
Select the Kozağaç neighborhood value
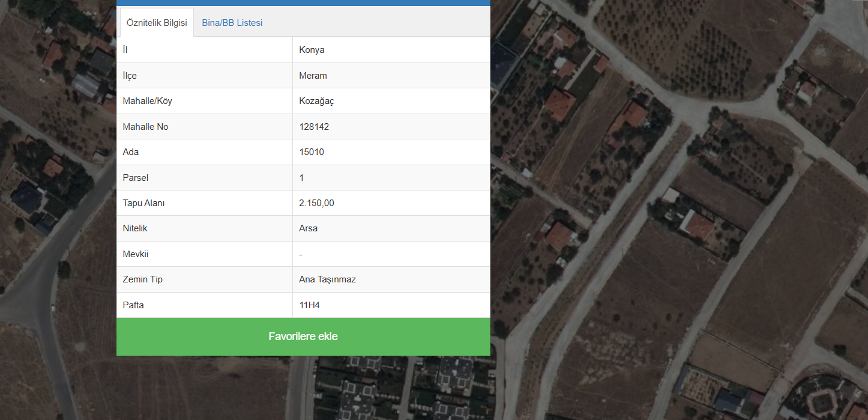[316, 101]
